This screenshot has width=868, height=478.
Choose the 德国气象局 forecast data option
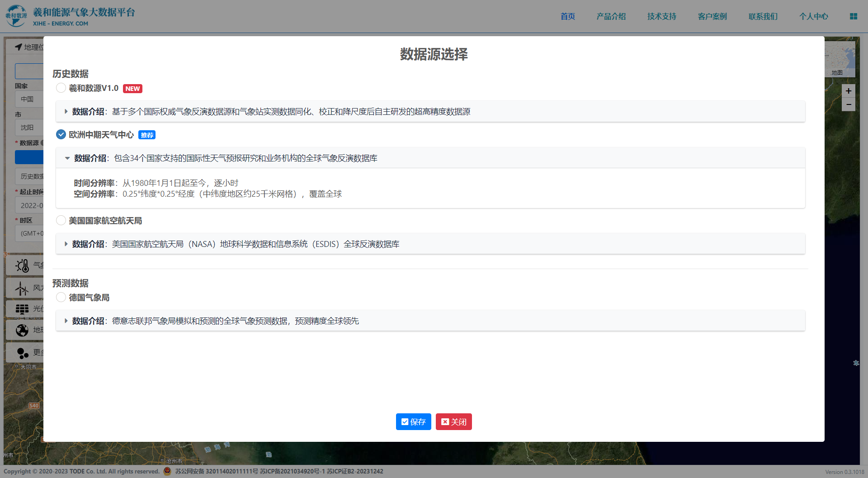coord(61,298)
